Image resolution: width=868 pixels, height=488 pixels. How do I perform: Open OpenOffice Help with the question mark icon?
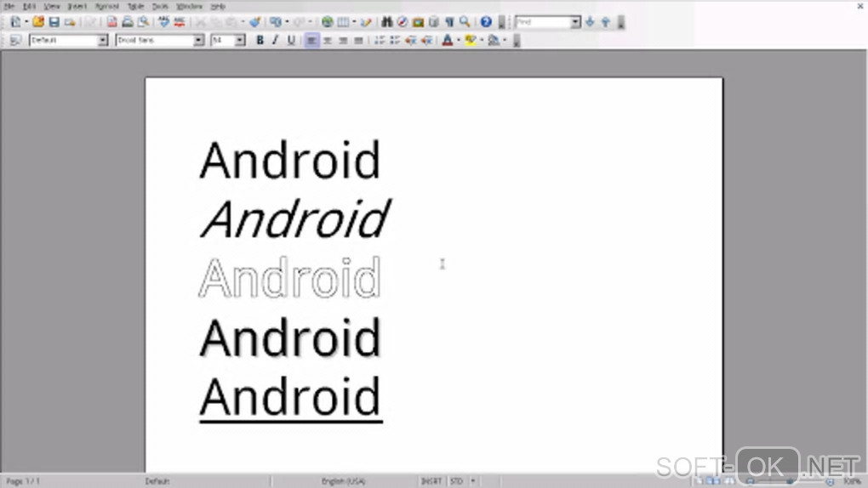coord(485,22)
